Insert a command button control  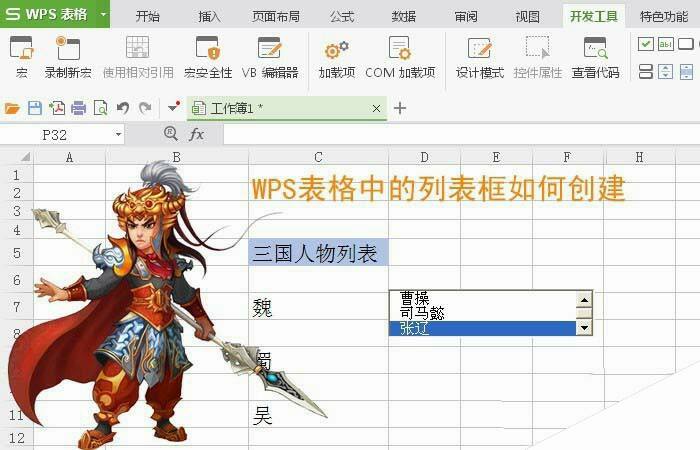(686, 44)
